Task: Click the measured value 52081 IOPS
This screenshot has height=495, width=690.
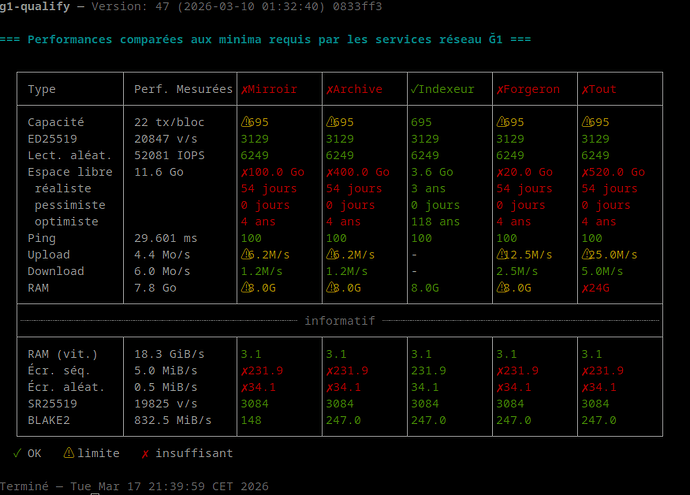Action: click(173, 155)
